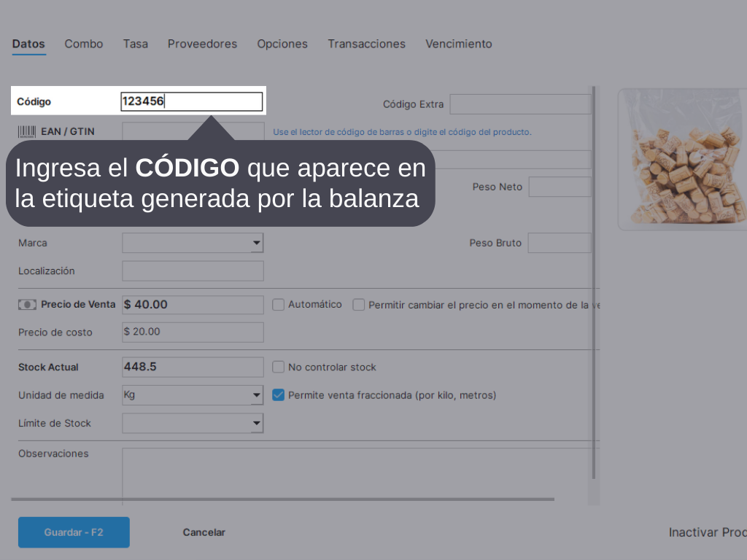This screenshot has height=560, width=747.
Task: Click the Guardar - F2 button
Action: pyautogui.click(x=73, y=532)
